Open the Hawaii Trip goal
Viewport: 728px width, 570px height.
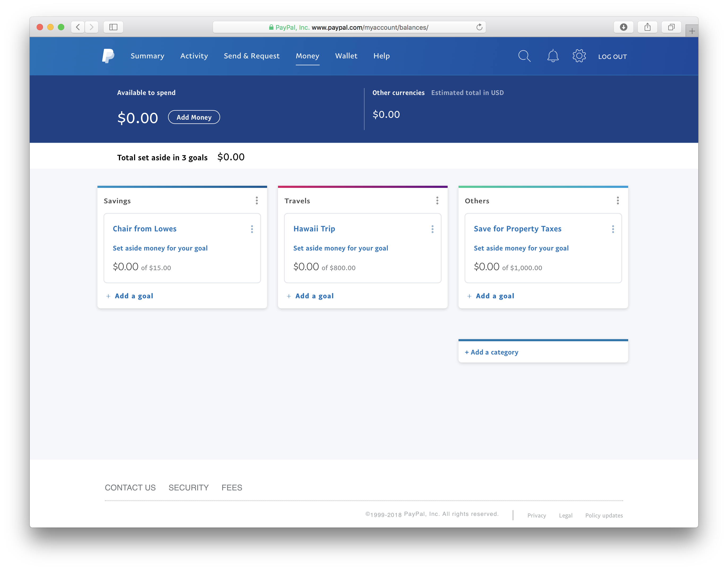[314, 229]
